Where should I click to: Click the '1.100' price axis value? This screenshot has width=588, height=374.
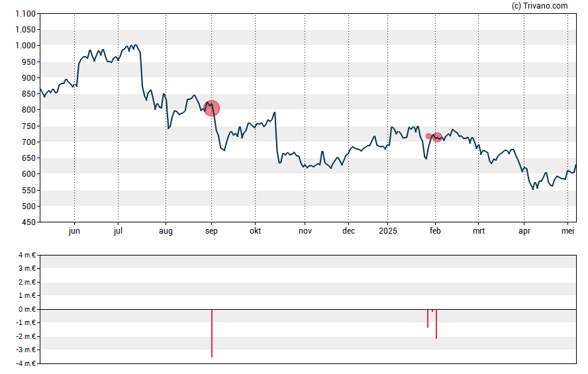[26, 14]
